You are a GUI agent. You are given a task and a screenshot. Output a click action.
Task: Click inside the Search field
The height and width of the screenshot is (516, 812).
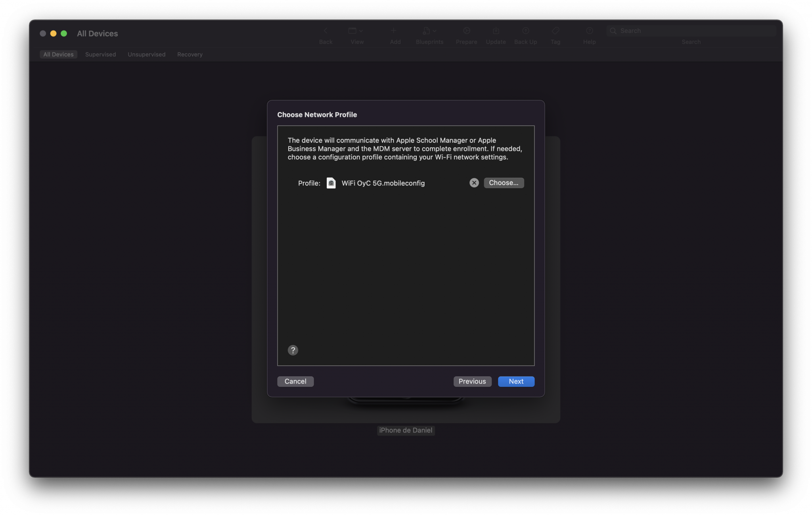(691, 31)
